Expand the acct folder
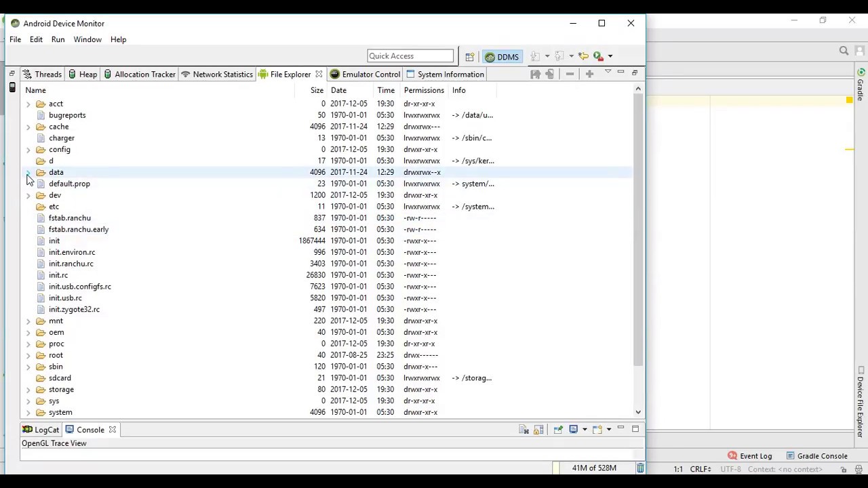868x488 pixels. [28, 104]
